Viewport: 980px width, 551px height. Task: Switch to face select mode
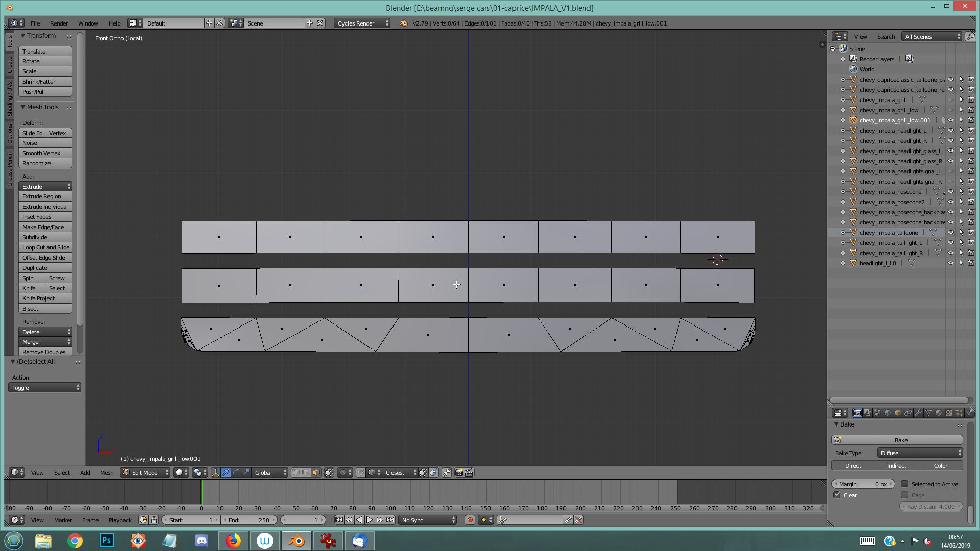[x=316, y=472]
